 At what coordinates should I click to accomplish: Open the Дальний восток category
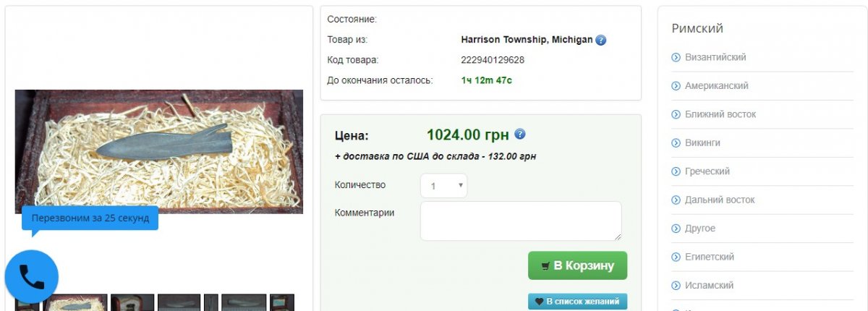[720, 200]
